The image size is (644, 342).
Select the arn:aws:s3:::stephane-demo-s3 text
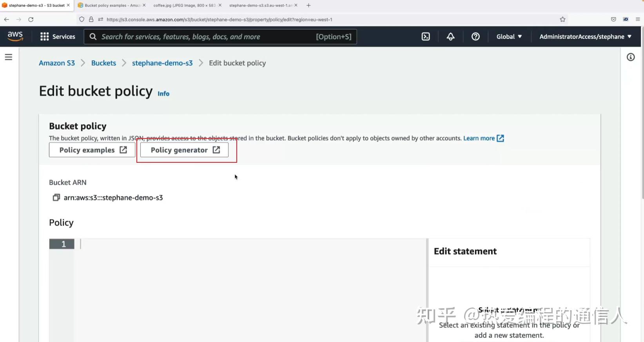(x=113, y=198)
